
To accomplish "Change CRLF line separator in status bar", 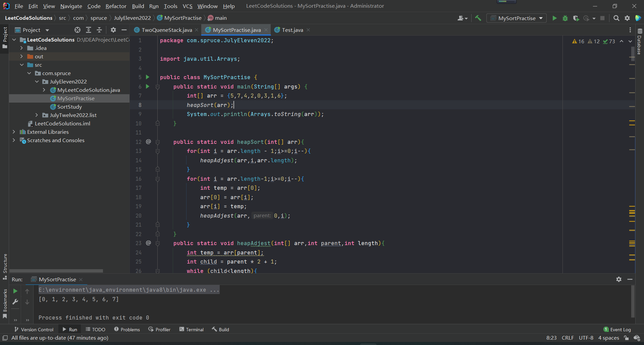I will tap(568, 338).
